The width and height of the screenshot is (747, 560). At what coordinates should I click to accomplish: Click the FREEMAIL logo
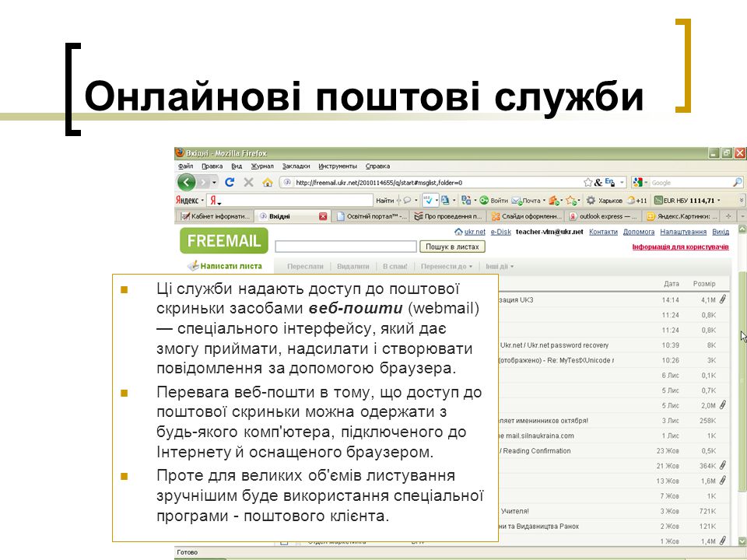(224, 240)
